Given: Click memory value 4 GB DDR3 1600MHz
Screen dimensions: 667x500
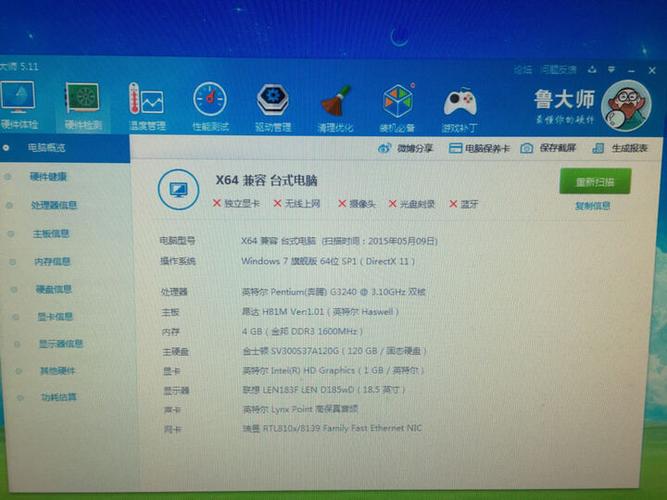Looking at the screenshot, I should 302,331.
